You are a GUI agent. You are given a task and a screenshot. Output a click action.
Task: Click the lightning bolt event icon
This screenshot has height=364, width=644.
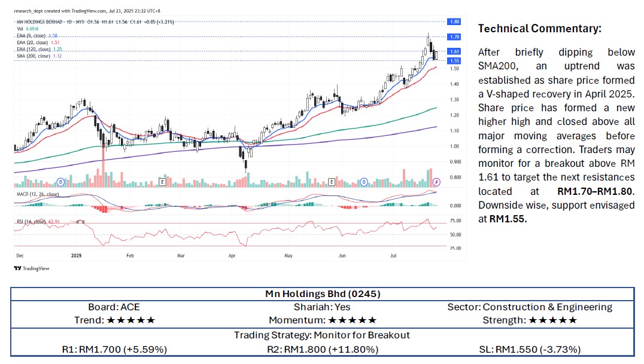pyautogui.click(x=436, y=182)
